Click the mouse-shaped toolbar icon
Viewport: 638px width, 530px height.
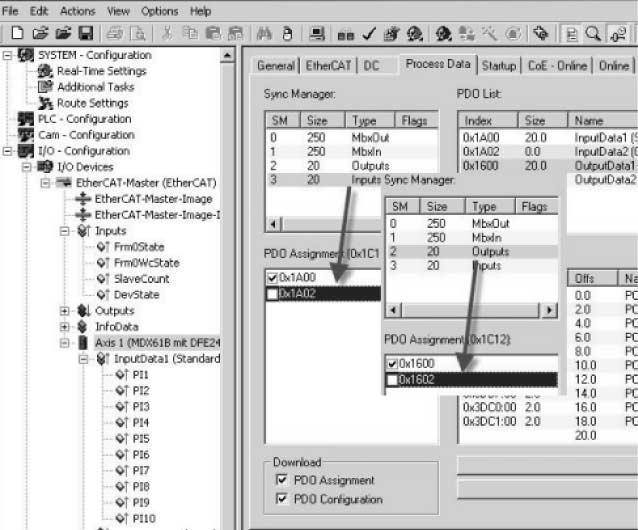click(x=287, y=34)
